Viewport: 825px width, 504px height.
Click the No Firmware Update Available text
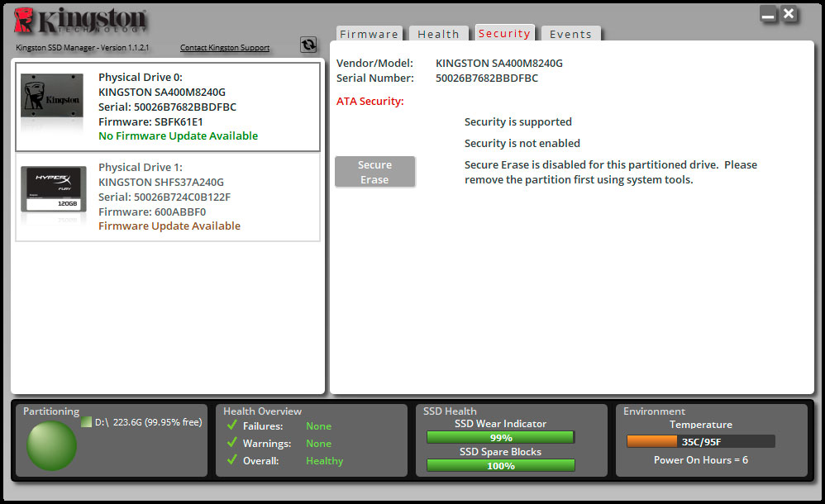179,136
